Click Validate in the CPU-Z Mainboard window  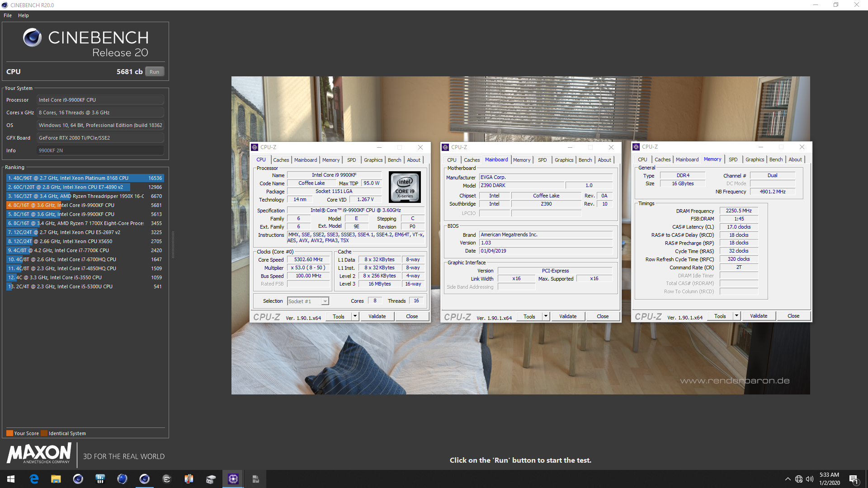click(x=568, y=316)
